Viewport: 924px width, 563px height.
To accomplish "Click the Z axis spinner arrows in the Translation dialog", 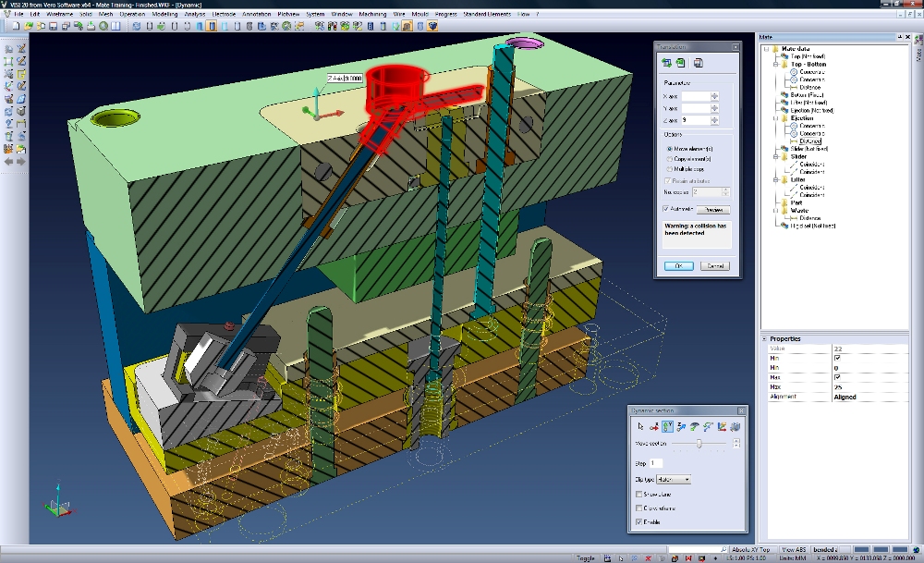I will tap(715, 120).
